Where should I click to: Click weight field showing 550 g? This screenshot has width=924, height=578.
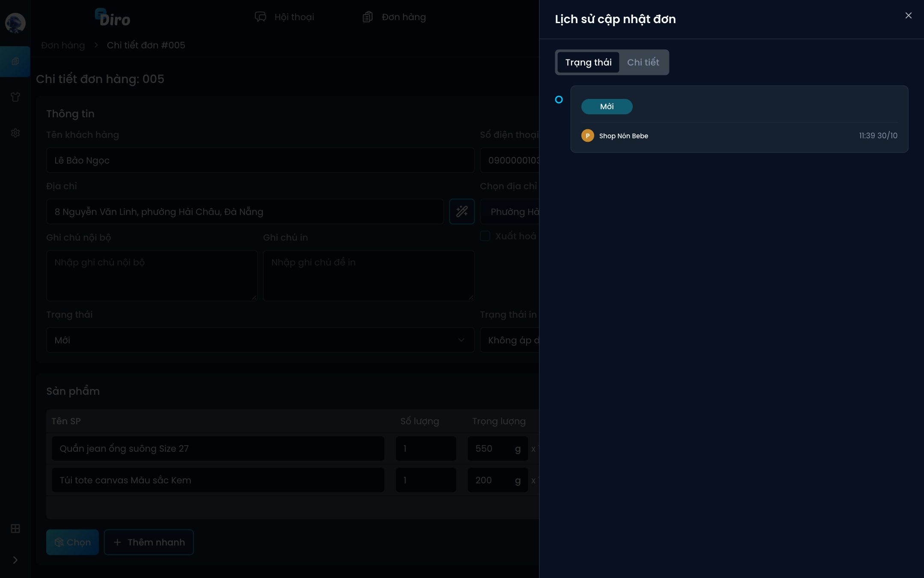498,449
